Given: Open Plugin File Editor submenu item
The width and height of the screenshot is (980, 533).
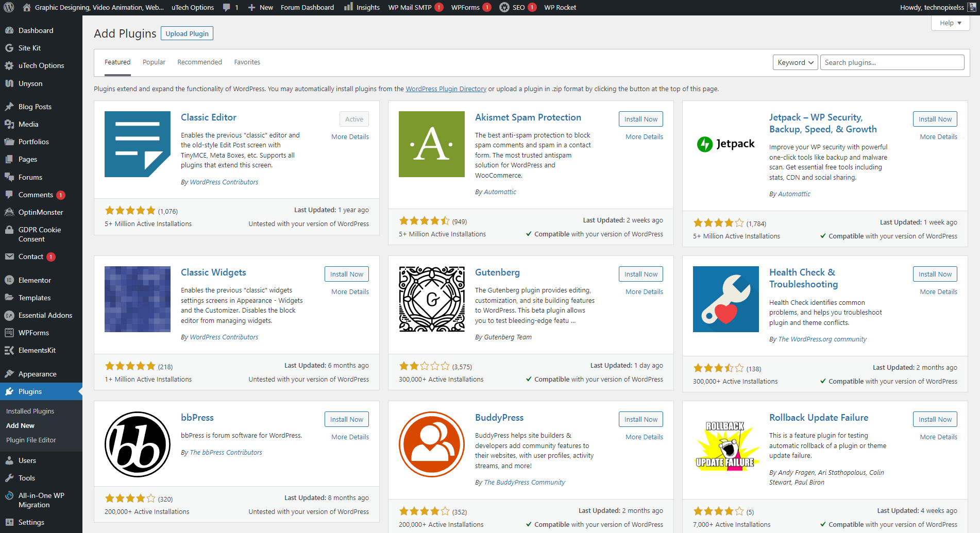Looking at the screenshot, I should (31, 440).
